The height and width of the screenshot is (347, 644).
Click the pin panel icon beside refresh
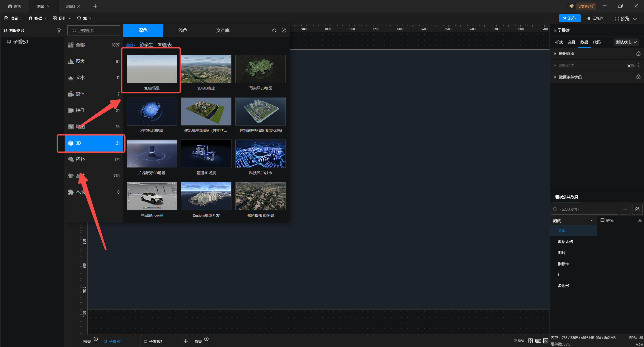284,30
